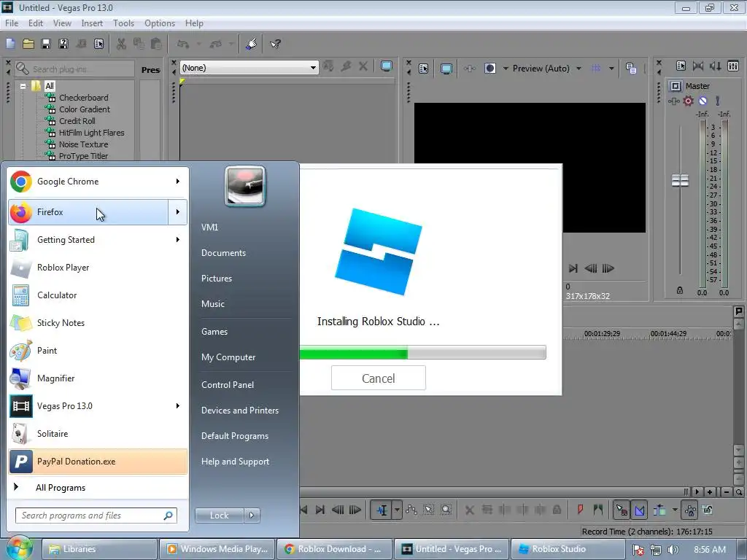The height and width of the screenshot is (560, 747).
Task: Expand Vegas Pro 13.0 recent files arrow
Action: [x=178, y=405]
